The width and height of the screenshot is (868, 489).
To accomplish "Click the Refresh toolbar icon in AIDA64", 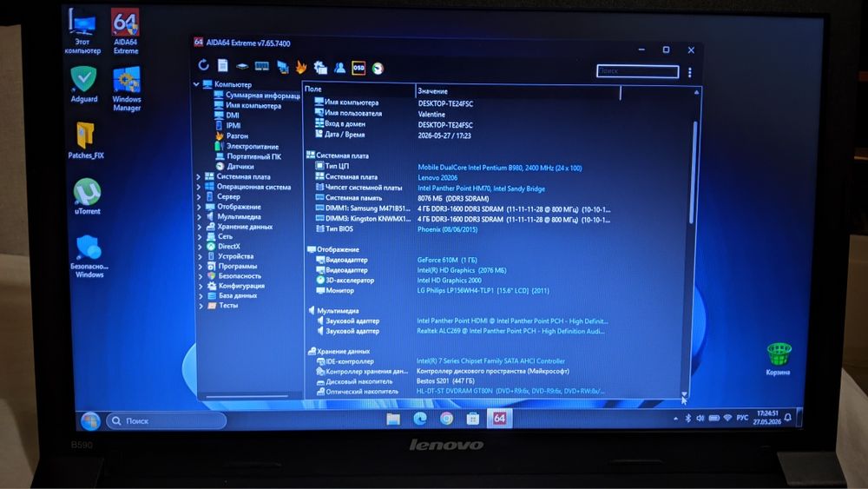I will coord(204,65).
